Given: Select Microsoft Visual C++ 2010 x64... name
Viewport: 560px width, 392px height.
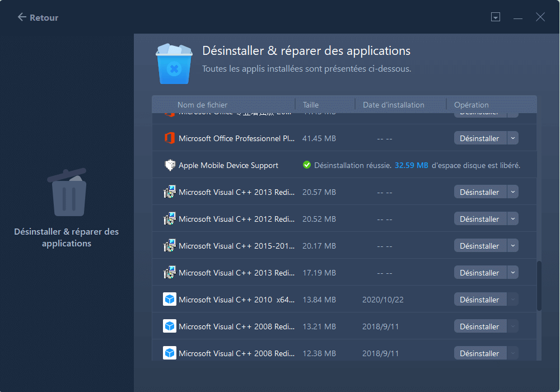Looking at the screenshot, I should (236, 300).
